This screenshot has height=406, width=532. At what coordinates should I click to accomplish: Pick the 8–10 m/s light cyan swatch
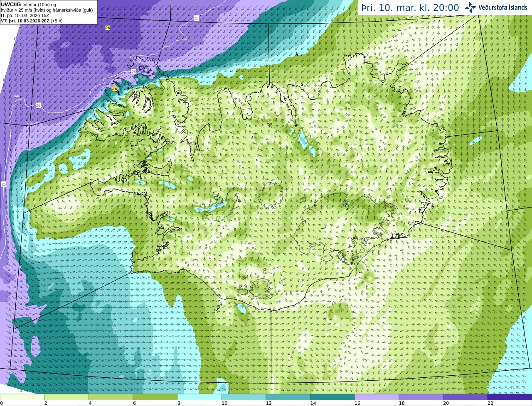click(x=199, y=397)
